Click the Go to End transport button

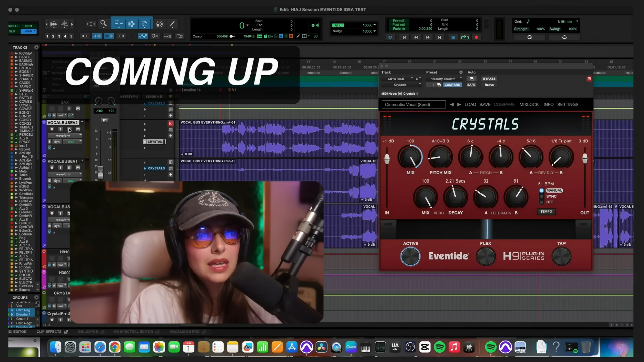[439, 37]
